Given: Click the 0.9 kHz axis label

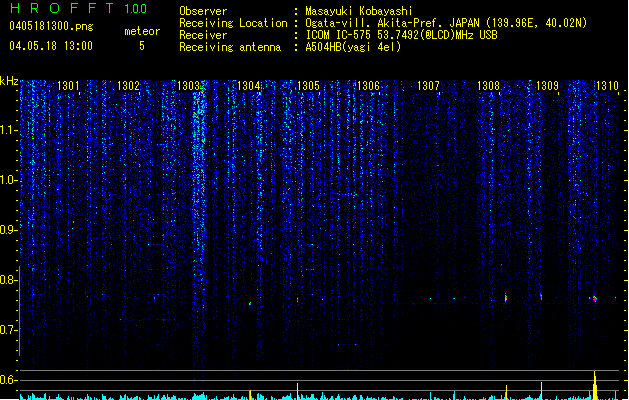Looking at the screenshot, I should pos(8,230).
